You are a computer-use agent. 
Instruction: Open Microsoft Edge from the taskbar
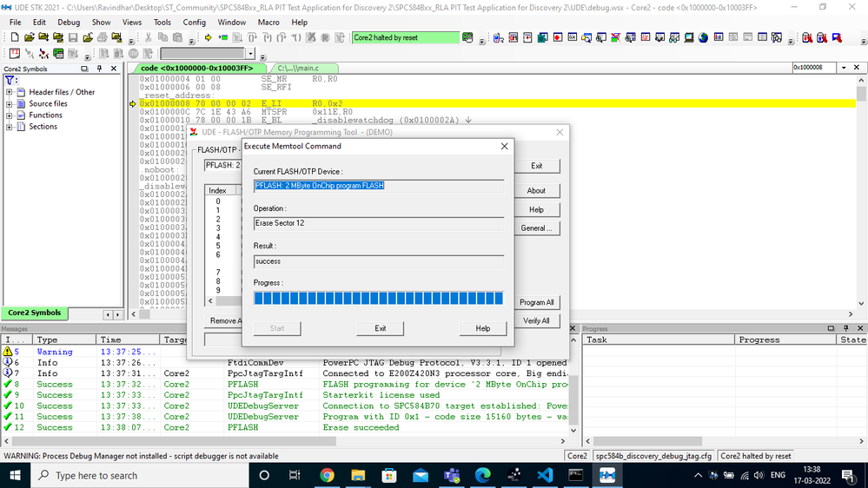point(483,475)
